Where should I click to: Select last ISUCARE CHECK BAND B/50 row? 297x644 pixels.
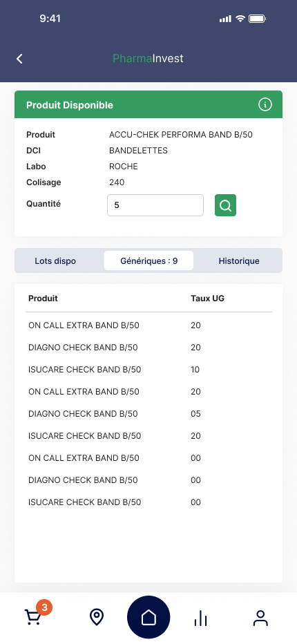point(148,502)
